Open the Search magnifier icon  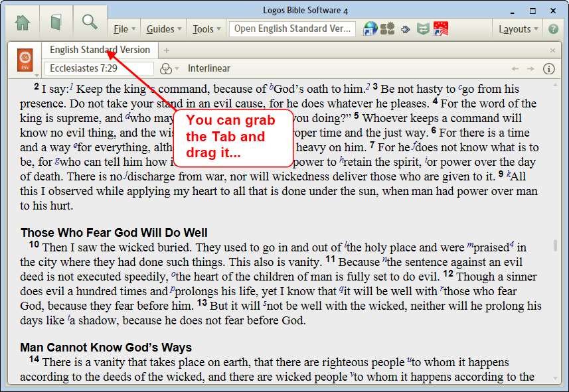tap(89, 22)
